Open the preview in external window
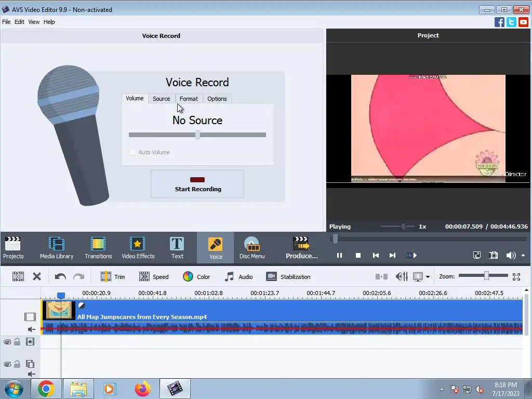The width and height of the screenshot is (532, 399). coord(477,255)
